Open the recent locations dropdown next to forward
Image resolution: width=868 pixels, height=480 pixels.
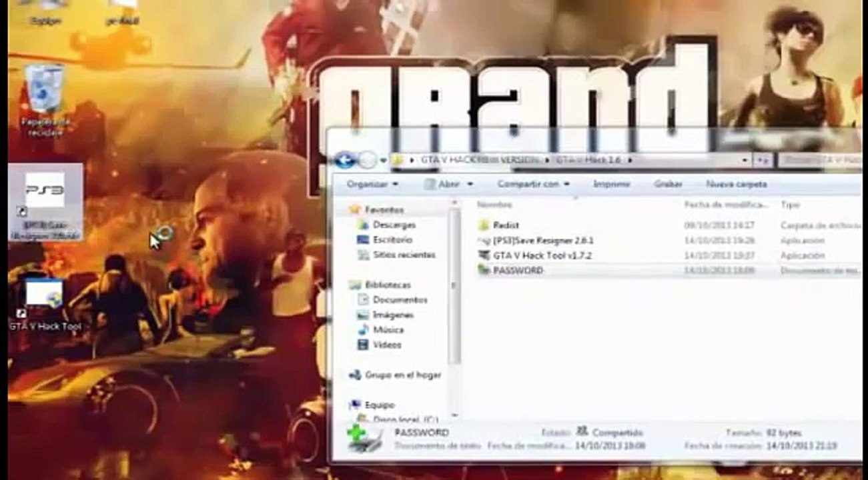[x=383, y=161]
